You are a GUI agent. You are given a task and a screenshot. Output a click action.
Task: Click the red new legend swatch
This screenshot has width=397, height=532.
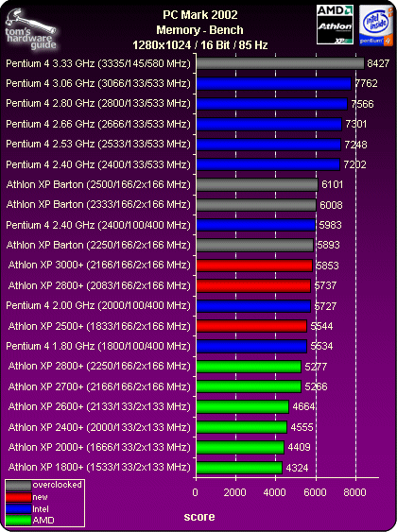point(19,497)
